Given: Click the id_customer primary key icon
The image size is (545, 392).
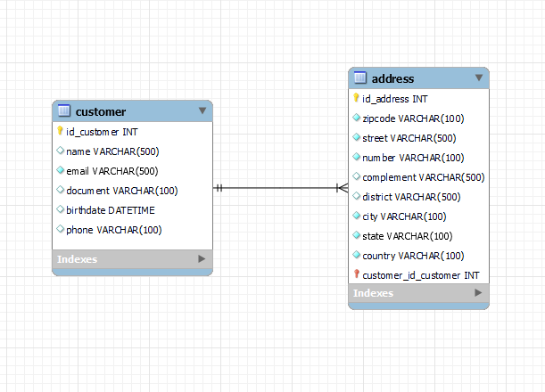Looking at the screenshot, I should [60, 131].
